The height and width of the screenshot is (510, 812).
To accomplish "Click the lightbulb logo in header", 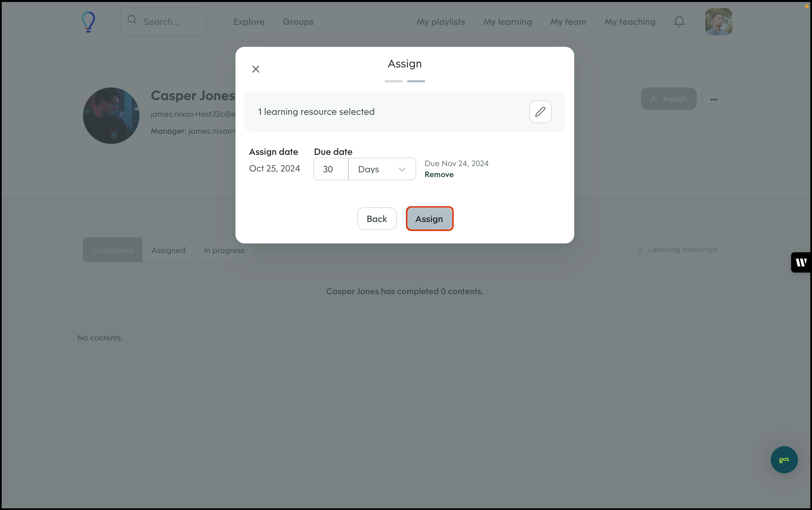I will click(88, 22).
